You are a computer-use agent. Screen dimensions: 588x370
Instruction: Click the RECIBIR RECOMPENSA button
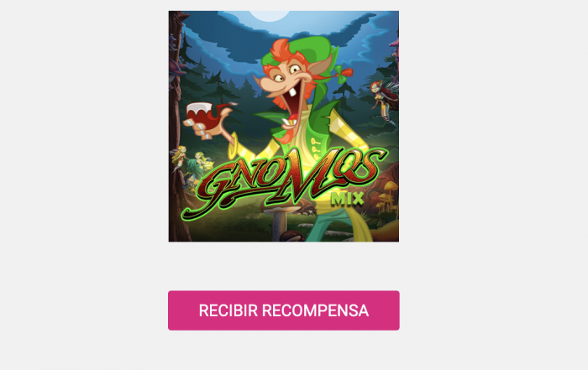pos(284,310)
